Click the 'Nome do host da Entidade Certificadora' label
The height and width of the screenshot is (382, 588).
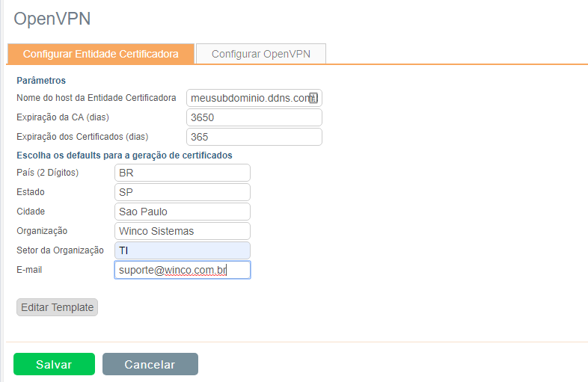pos(97,98)
